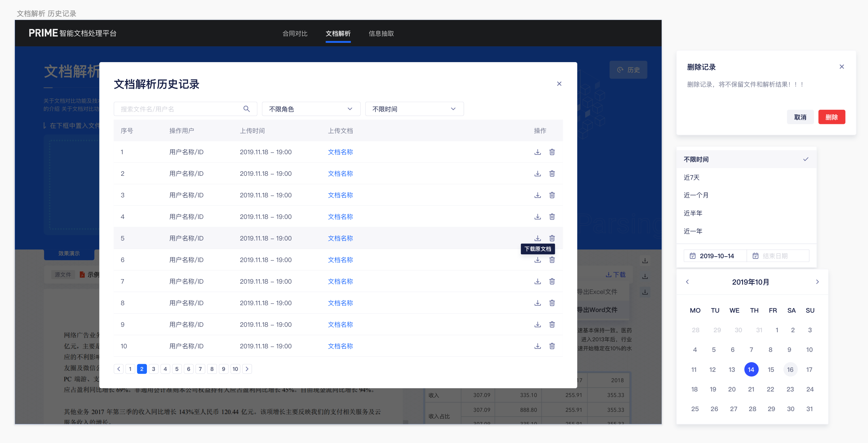The width and height of the screenshot is (868, 443).
Task: Click the 上传时间 column header
Action: point(252,130)
